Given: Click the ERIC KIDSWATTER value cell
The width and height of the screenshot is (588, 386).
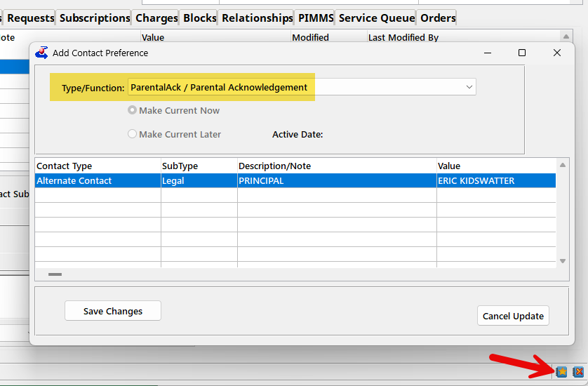Looking at the screenshot, I should [496, 180].
